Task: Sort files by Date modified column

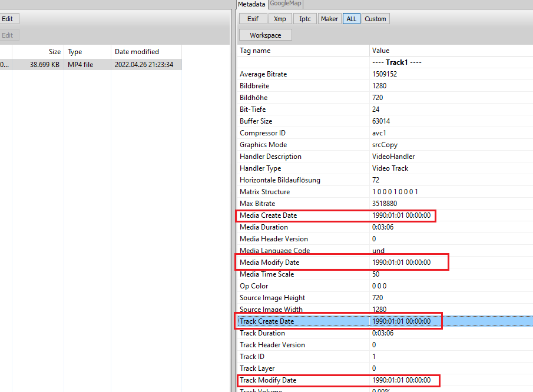Action: click(147, 52)
